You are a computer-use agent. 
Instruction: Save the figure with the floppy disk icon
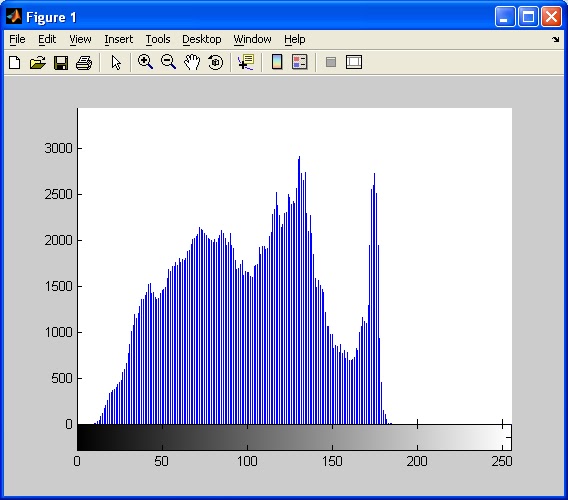click(61, 62)
